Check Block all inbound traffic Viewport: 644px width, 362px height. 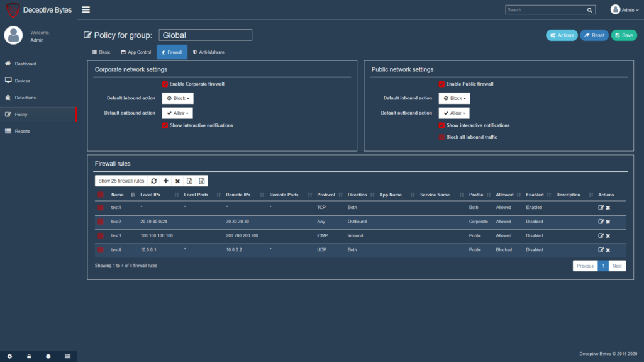coord(442,137)
